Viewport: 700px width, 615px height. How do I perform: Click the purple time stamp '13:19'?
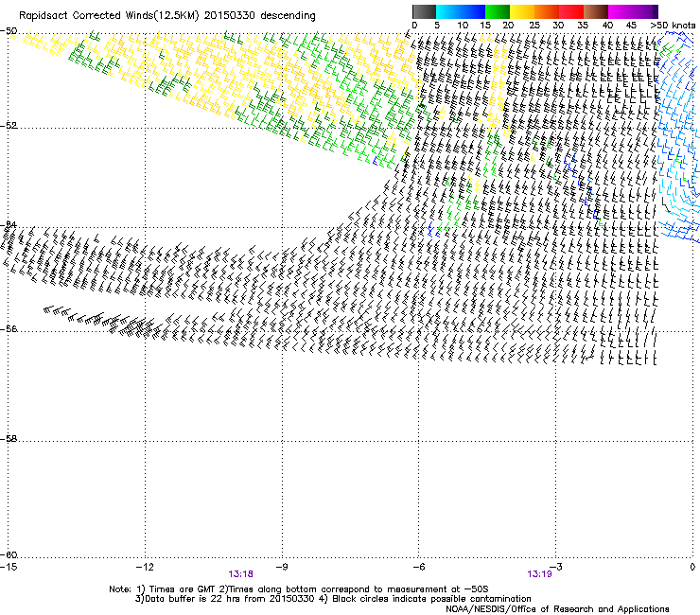[539, 574]
